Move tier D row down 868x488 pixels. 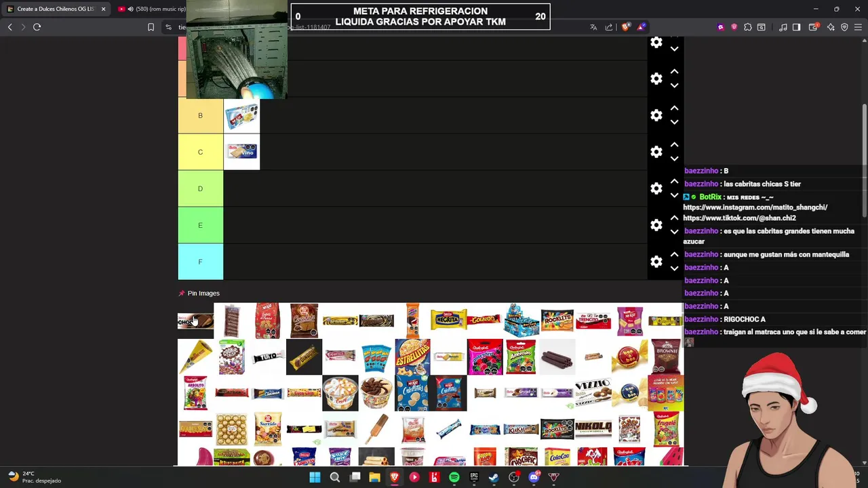tap(674, 196)
